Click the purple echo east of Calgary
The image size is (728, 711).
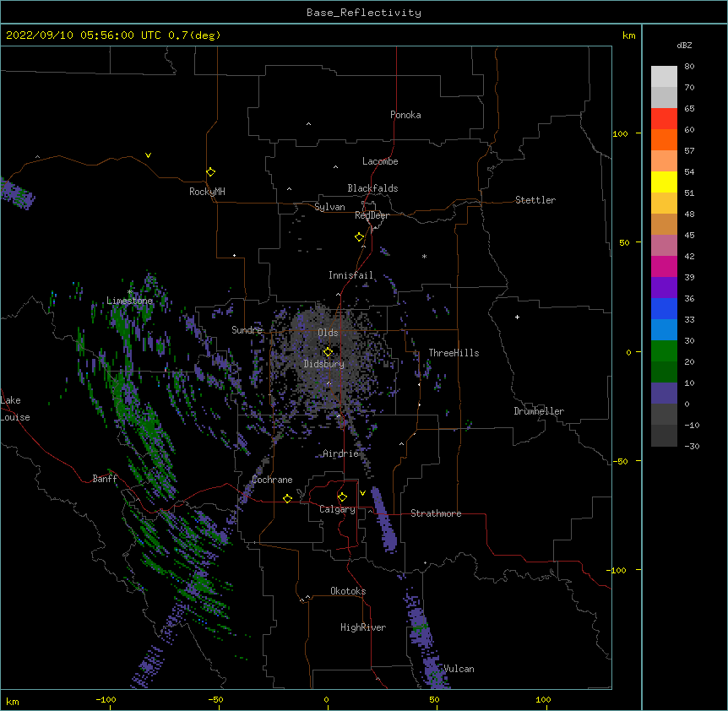click(x=384, y=520)
